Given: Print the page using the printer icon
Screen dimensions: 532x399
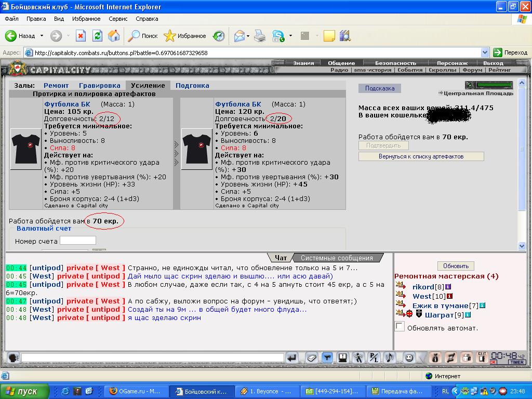Looking at the screenshot, I should point(260,36).
